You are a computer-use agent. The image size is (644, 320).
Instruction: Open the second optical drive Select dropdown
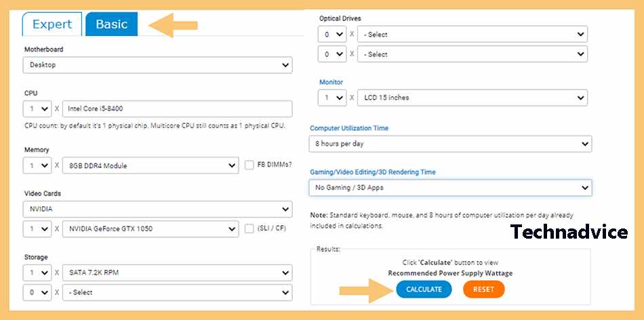tap(472, 54)
